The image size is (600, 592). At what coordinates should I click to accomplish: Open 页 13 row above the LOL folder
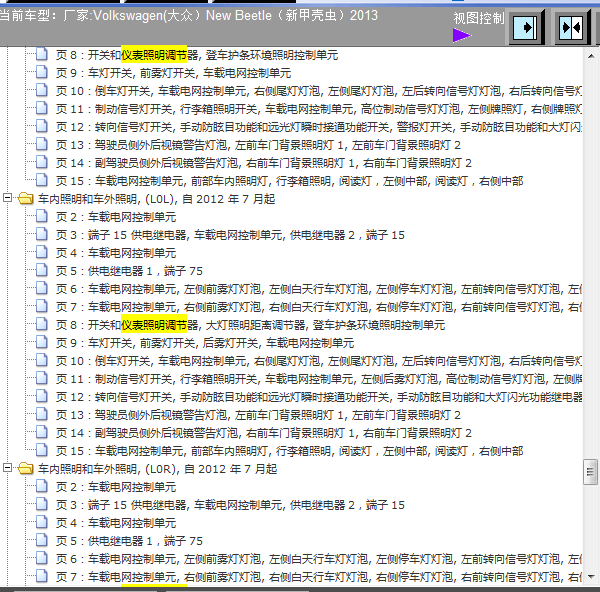pos(258,145)
